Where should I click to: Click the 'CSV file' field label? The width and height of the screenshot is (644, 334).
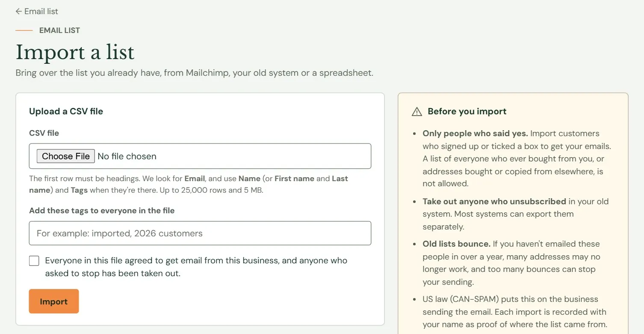44,133
